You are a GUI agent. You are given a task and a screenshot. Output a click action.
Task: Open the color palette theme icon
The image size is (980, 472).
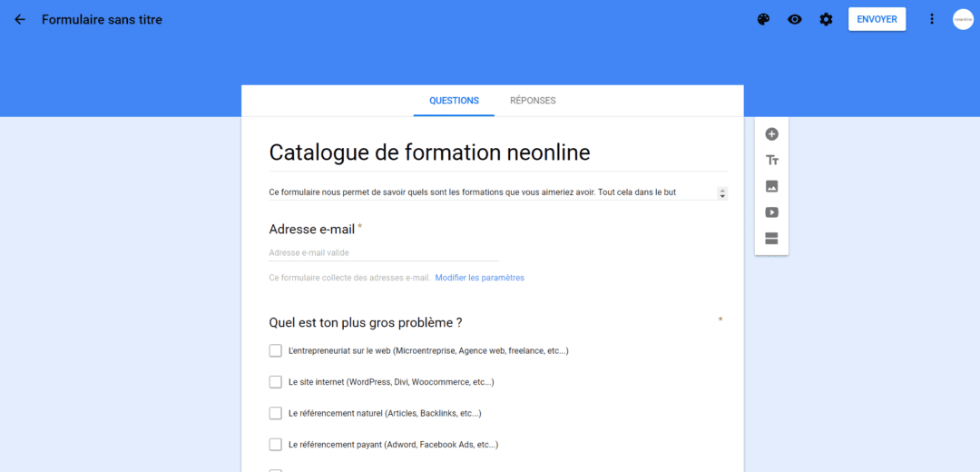pyautogui.click(x=763, y=19)
